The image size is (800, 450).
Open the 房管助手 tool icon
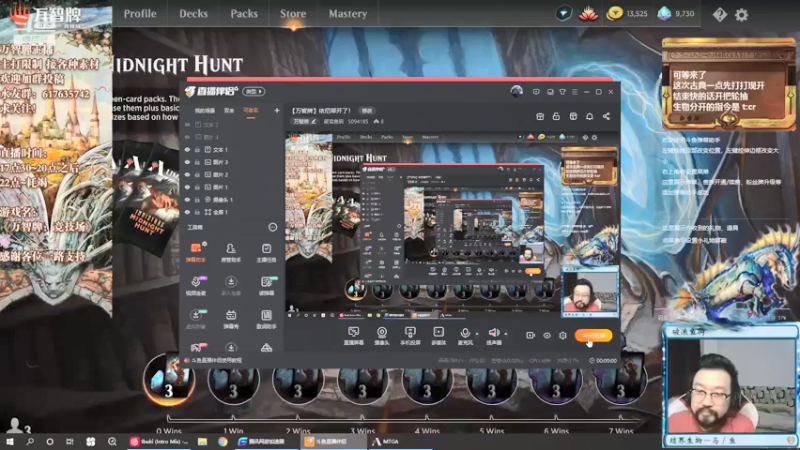[231, 252]
